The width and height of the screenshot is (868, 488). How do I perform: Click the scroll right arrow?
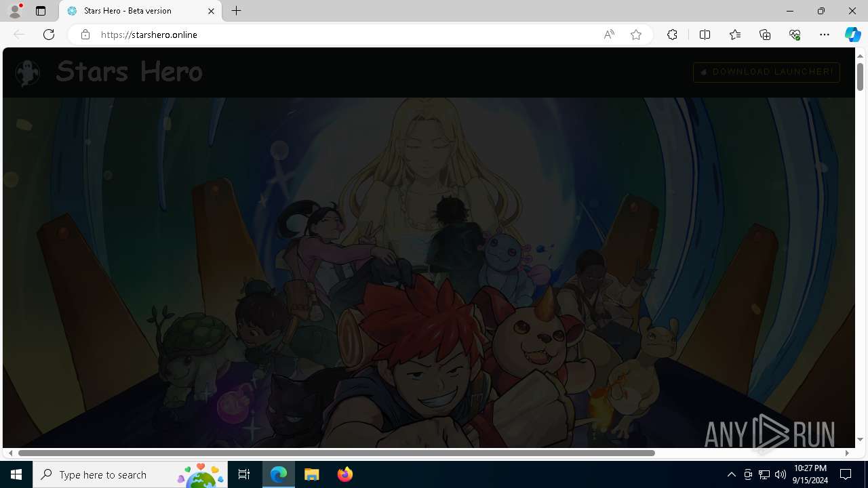[x=847, y=453]
